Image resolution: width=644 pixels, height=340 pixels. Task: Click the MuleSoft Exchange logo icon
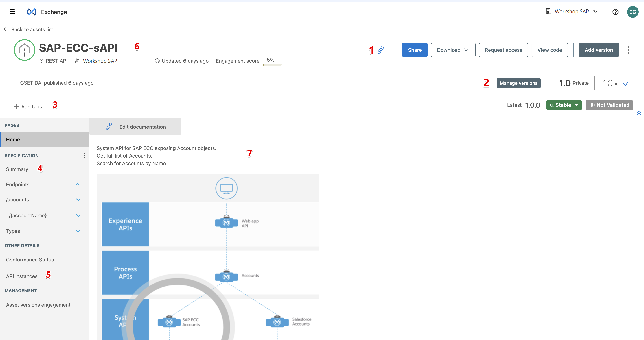pos(32,12)
